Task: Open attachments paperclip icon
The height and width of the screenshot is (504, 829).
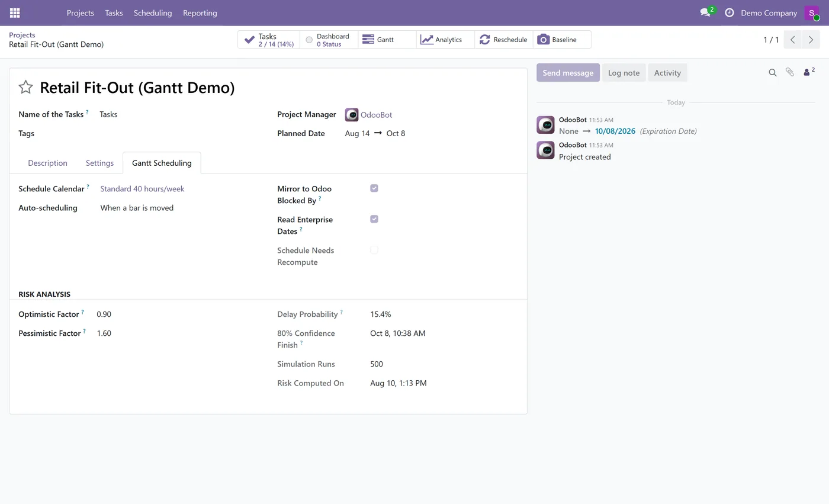Action: (790, 72)
